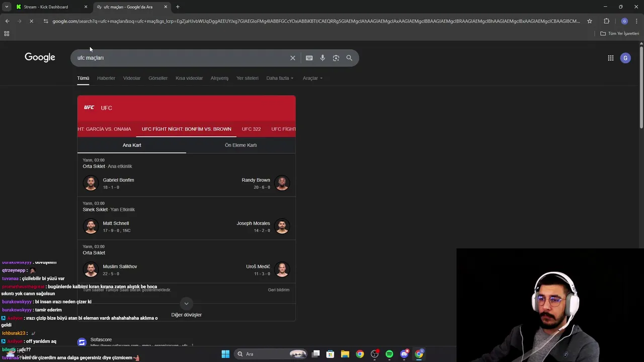Click Gabriel Bonfim fighter photo

pos(91,183)
